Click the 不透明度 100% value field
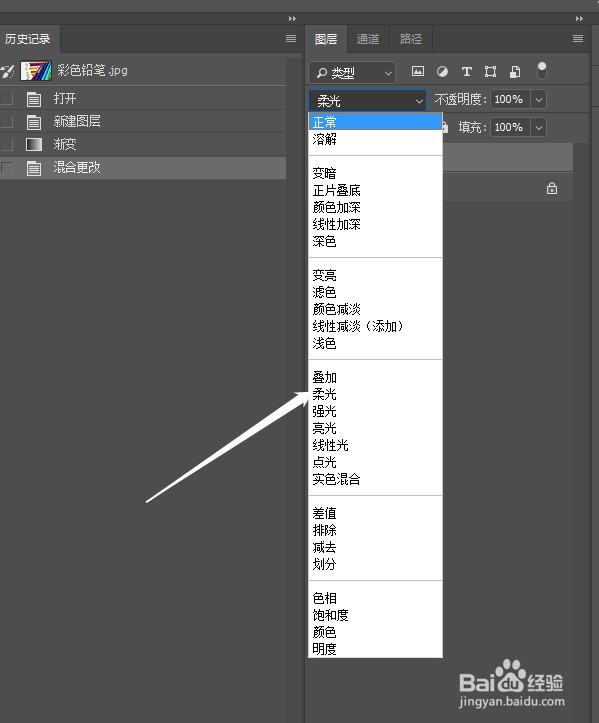The image size is (599, 723). point(510,100)
